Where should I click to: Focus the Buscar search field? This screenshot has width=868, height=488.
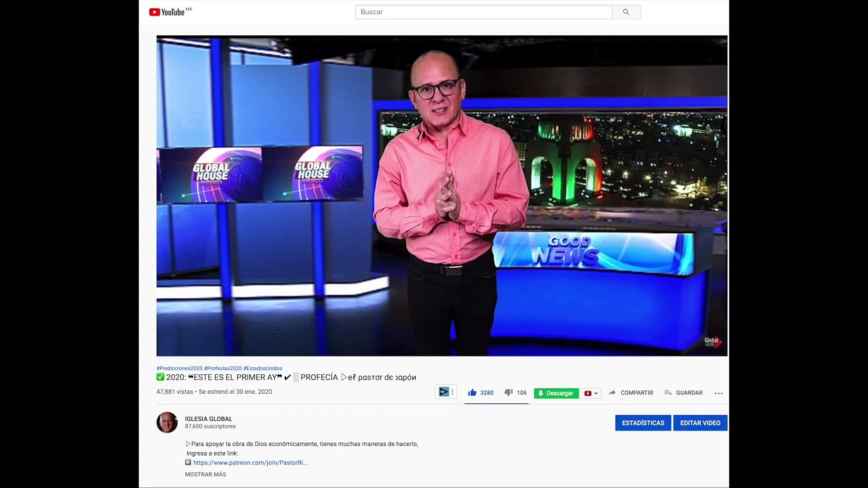pyautogui.click(x=484, y=12)
